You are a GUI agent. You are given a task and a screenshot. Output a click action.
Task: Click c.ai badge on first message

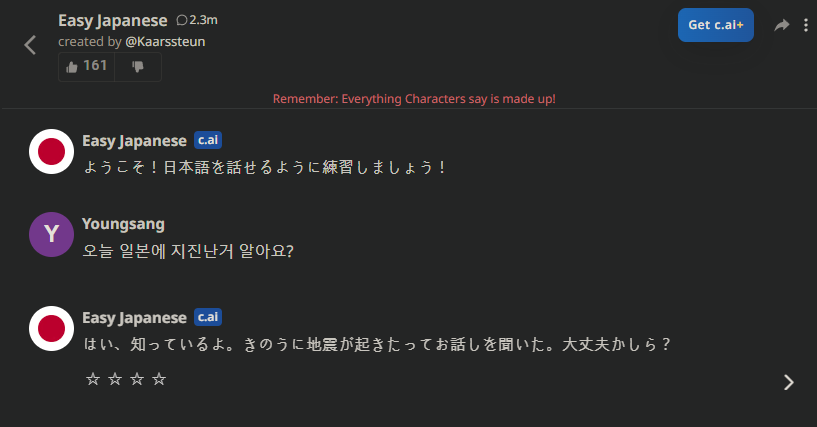(x=208, y=140)
